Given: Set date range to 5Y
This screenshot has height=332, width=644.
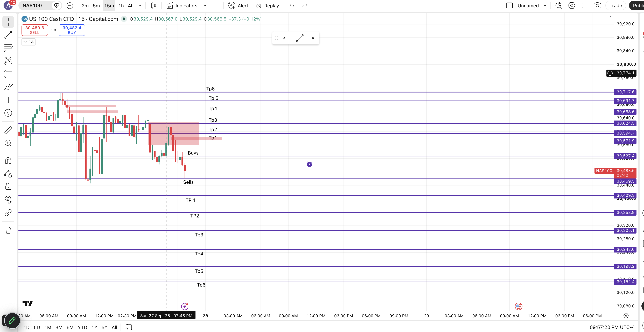Looking at the screenshot, I should (x=104, y=327).
